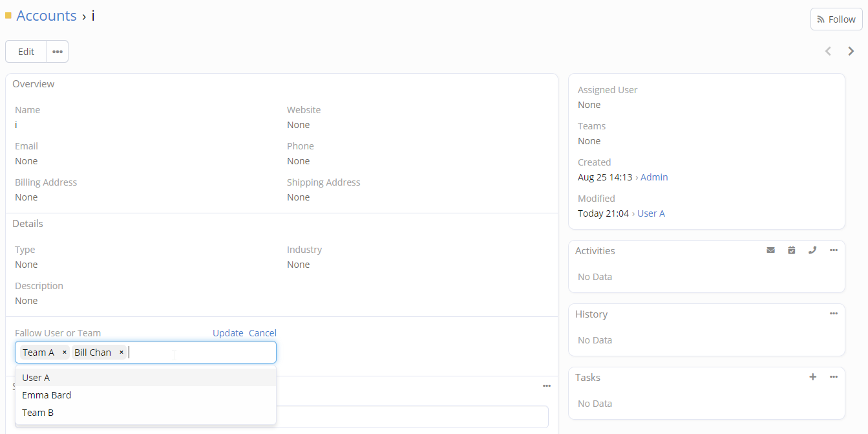Select User A from the suggestion list
Viewport: 868px width, 434px height.
tap(36, 378)
